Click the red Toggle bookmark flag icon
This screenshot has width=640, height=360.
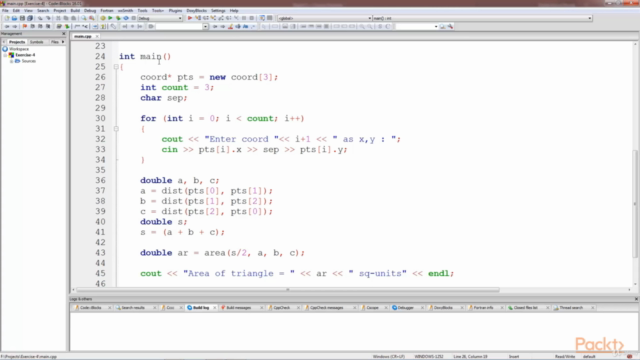(24, 27)
